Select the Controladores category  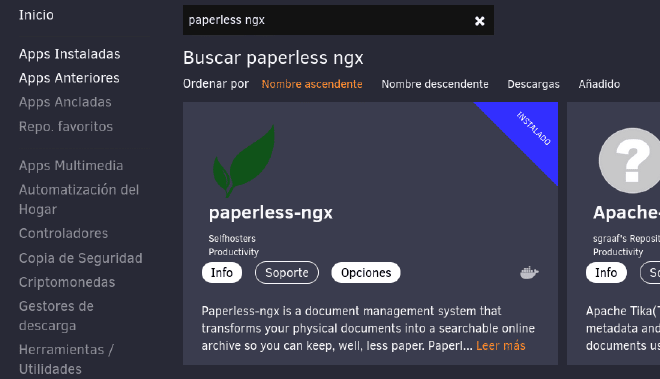[64, 234]
